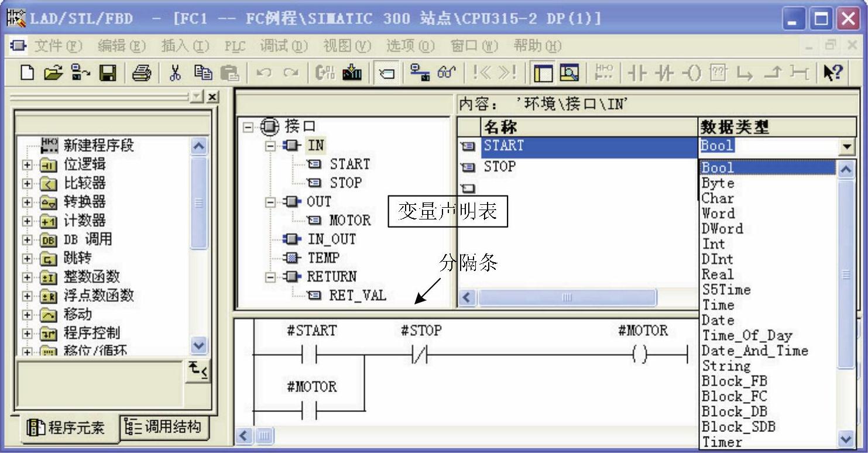Select 程序控制 folder in elements tree
Image resolution: width=868 pixels, height=453 pixels.
point(91,333)
